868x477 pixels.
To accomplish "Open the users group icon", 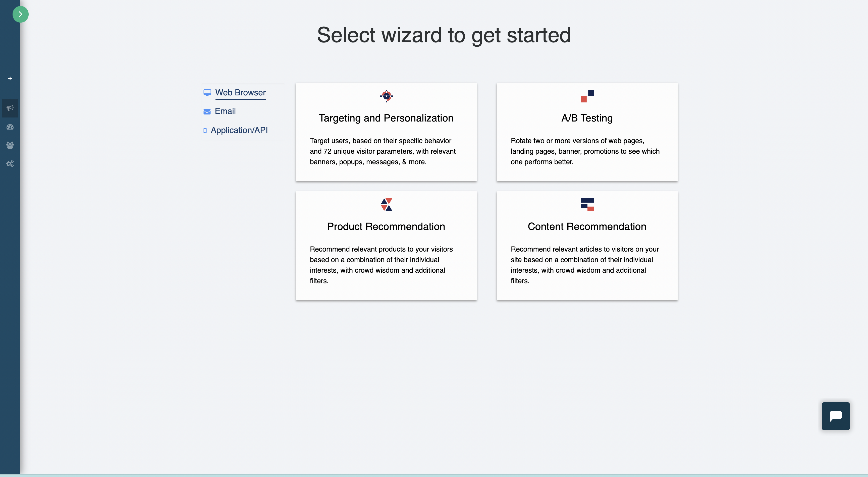I will [x=10, y=145].
